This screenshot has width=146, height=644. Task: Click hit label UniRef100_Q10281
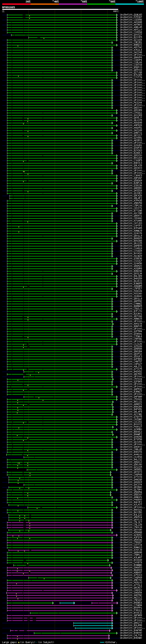(x=131, y=442)
